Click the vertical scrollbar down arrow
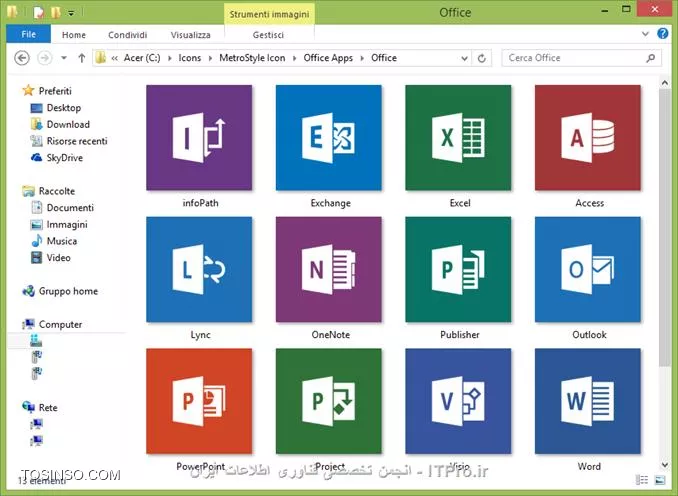Screen dimensions: 678x496 [x=665, y=465]
